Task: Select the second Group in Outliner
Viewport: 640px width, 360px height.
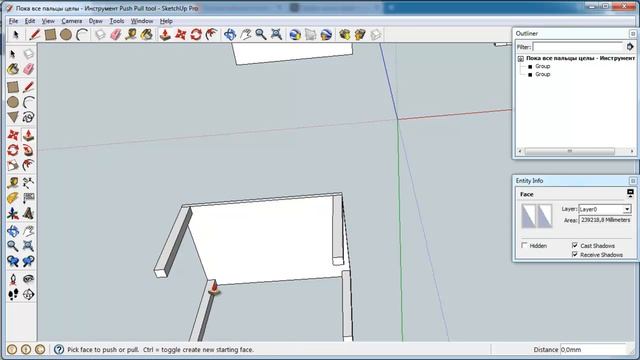Action: tap(542, 74)
